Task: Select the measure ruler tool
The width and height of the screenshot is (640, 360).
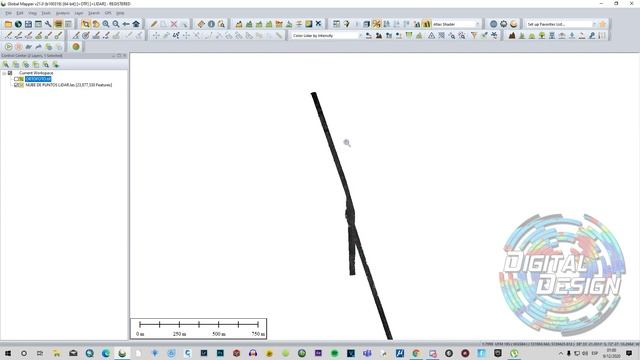Action: (201, 24)
